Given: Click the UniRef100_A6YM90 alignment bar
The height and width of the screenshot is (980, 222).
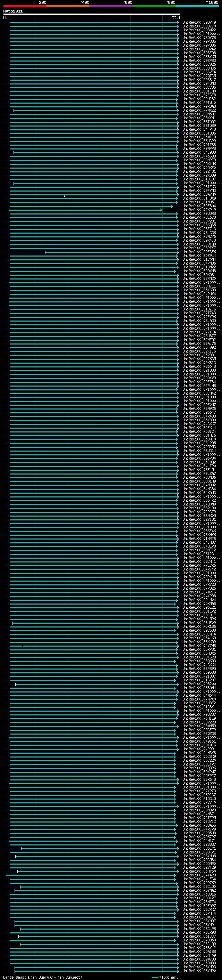Looking at the screenshot, I should click(96, 971).
